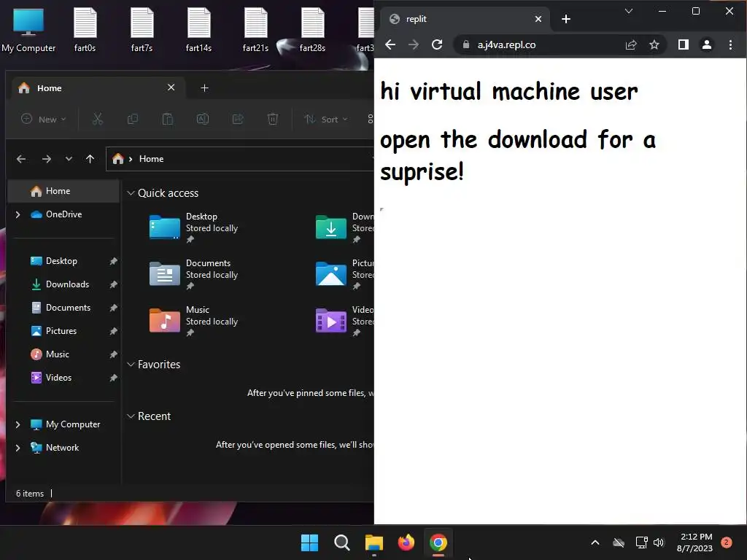This screenshot has height=560, width=747.
Task: Go back in Chrome browser
Action: tap(390, 44)
